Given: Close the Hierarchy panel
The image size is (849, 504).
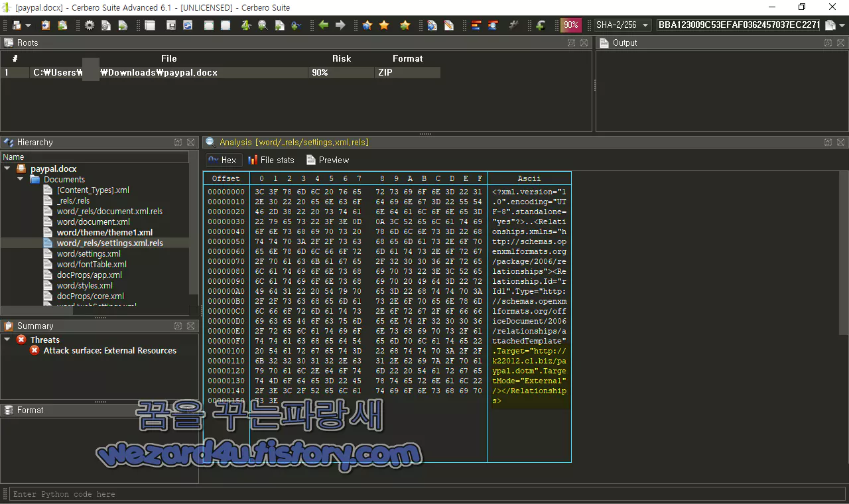Looking at the screenshot, I should coord(190,142).
